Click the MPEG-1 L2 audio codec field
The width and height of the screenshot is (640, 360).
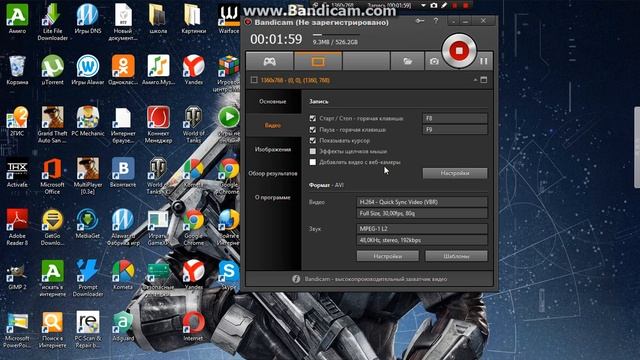422,229
